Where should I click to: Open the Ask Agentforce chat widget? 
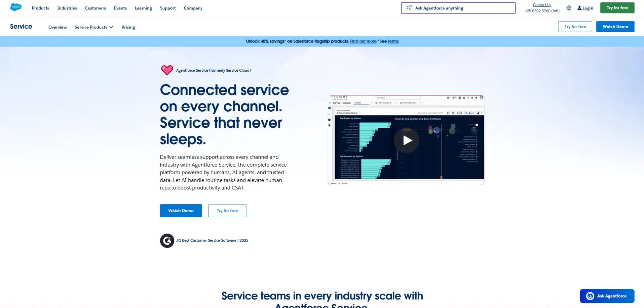tap(607, 296)
